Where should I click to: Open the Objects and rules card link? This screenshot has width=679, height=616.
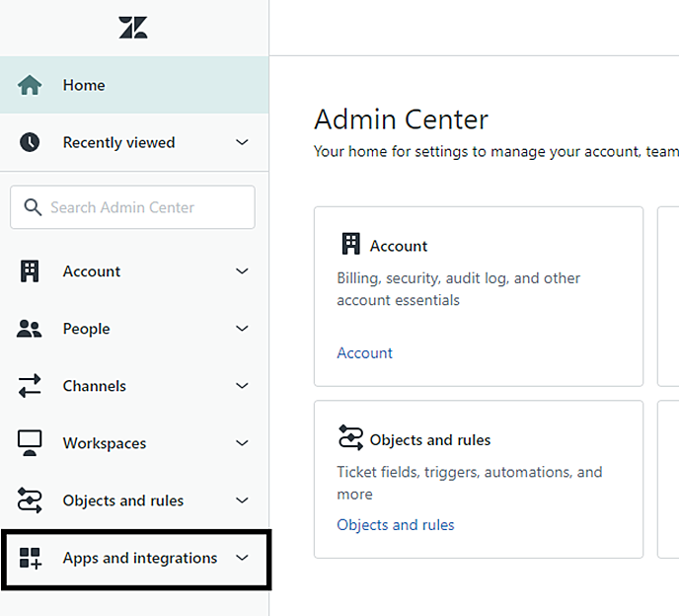396,524
